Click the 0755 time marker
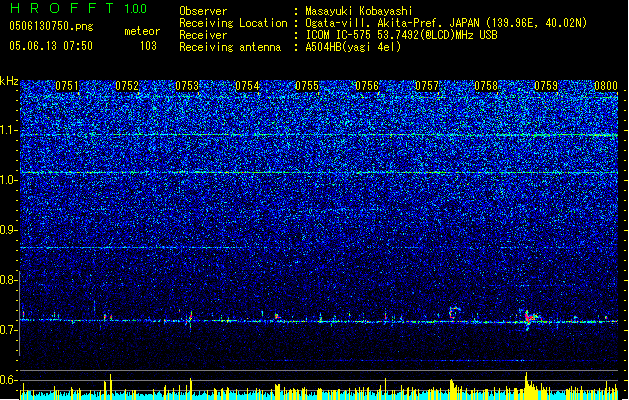The height and width of the screenshot is (400, 629). 307,86
